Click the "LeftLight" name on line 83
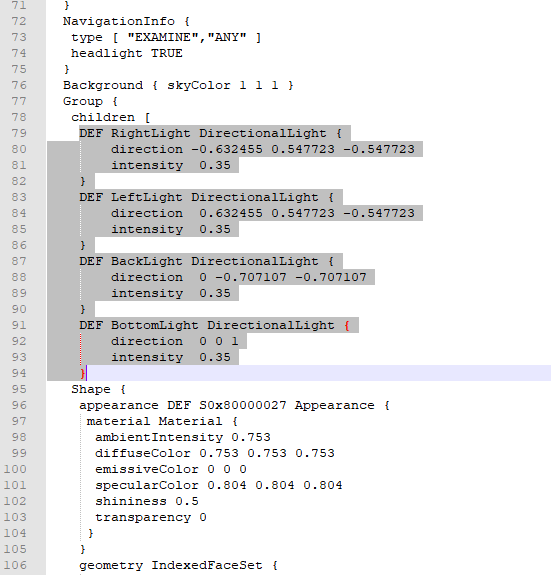Image resolution: width=551 pixels, height=575 pixels. 147,197
